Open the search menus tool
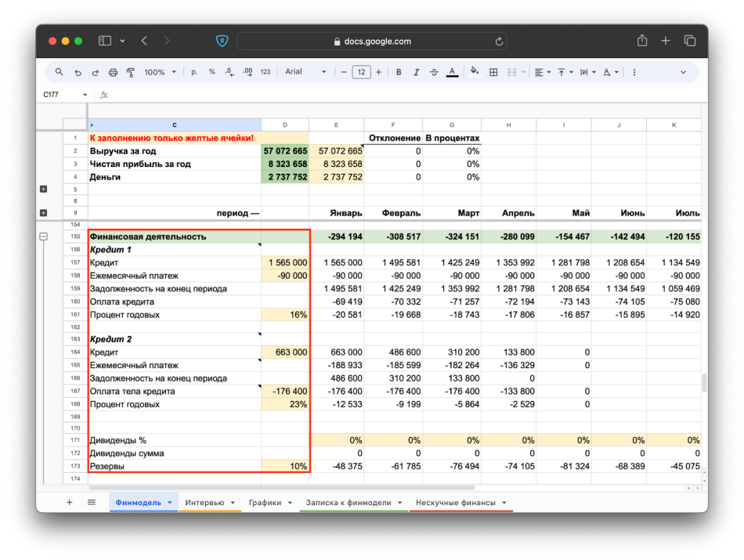The width and height of the screenshot is (744, 560). [x=59, y=72]
